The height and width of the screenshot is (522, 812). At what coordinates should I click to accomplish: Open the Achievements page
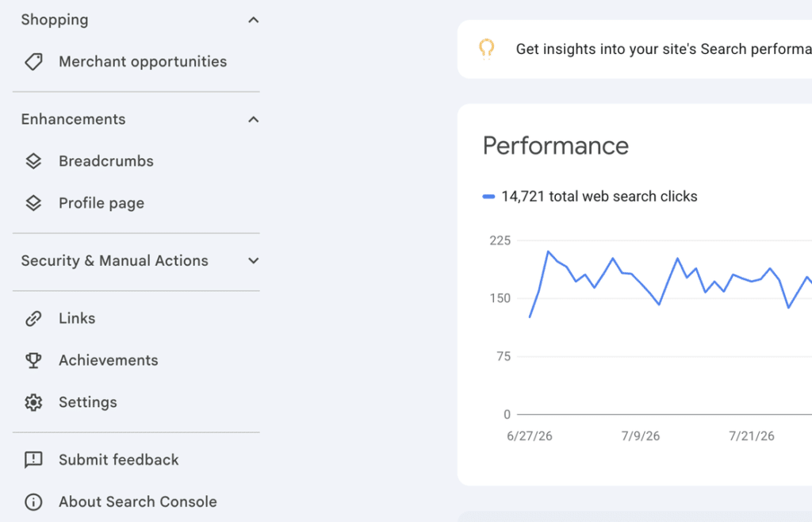point(136,360)
